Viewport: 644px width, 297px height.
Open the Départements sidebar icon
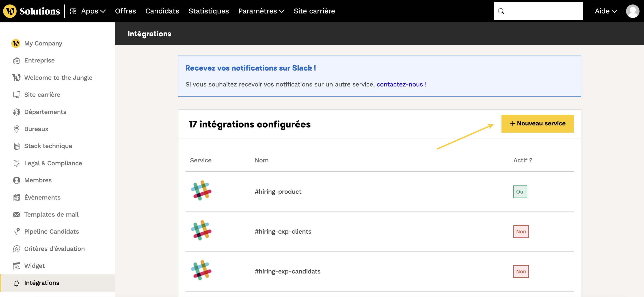coord(17,112)
